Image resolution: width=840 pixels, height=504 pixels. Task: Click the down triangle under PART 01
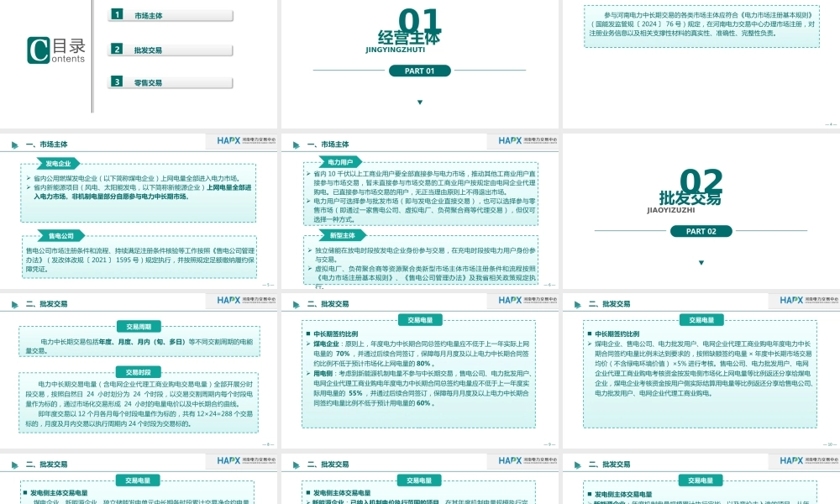tap(420, 102)
